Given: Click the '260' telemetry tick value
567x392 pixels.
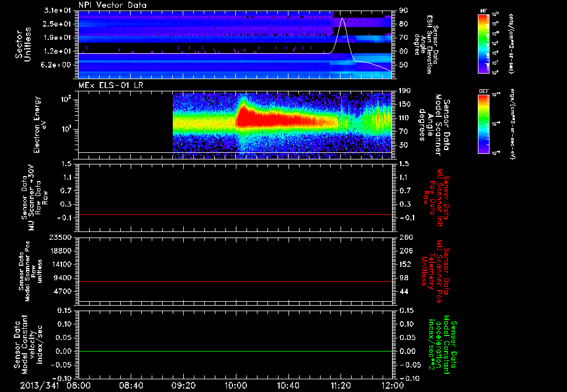Looking at the screenshot, I should tap(405, 237).
